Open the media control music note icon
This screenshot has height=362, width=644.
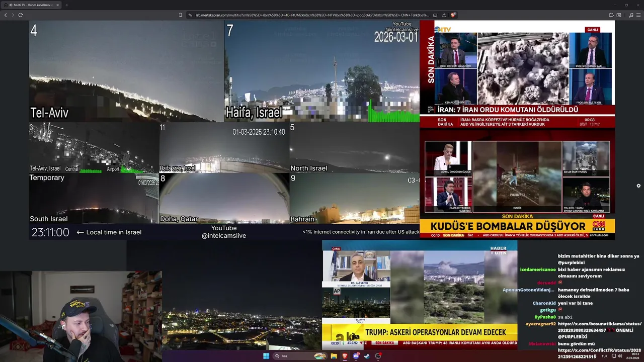tap(631, 15)
